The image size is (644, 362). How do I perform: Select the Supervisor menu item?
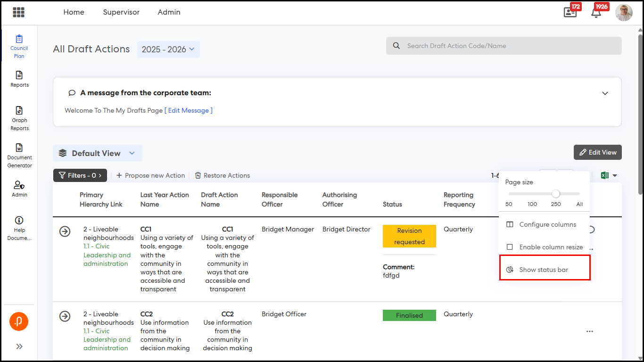121,12
